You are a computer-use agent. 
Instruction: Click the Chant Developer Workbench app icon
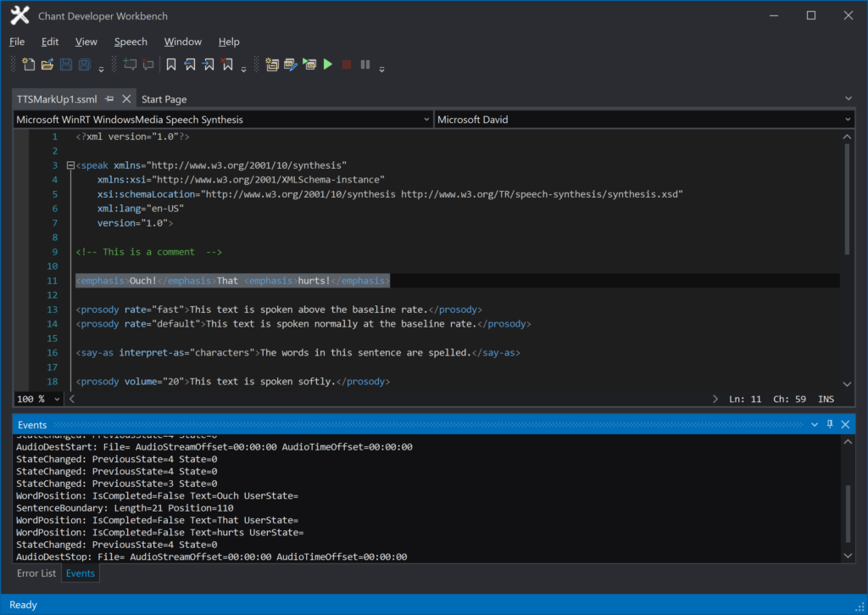19,15
